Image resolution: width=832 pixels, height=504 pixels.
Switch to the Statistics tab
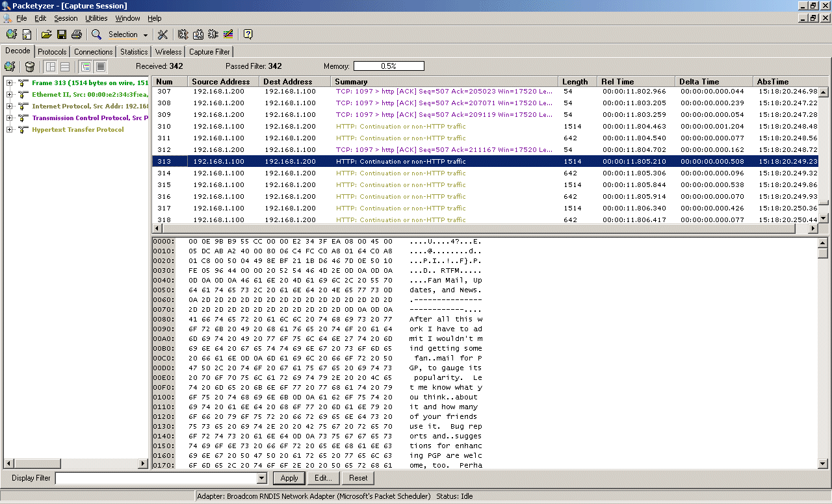(134, 52)
